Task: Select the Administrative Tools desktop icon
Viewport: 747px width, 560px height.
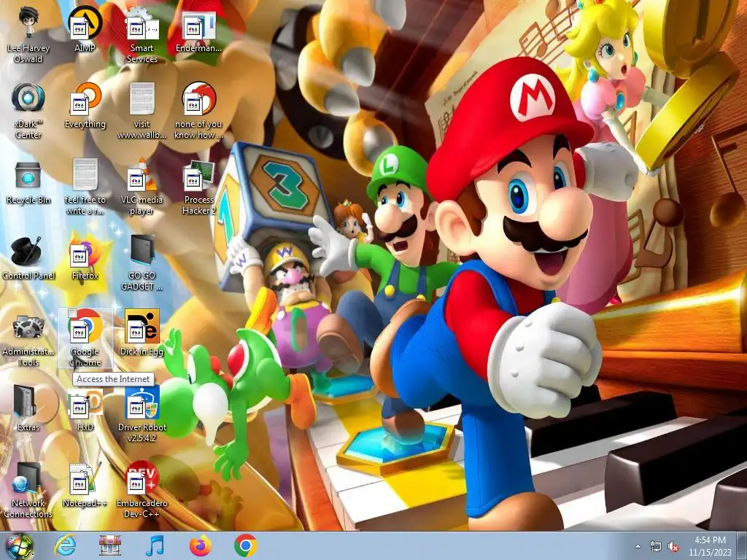Action: coord(28,339)
